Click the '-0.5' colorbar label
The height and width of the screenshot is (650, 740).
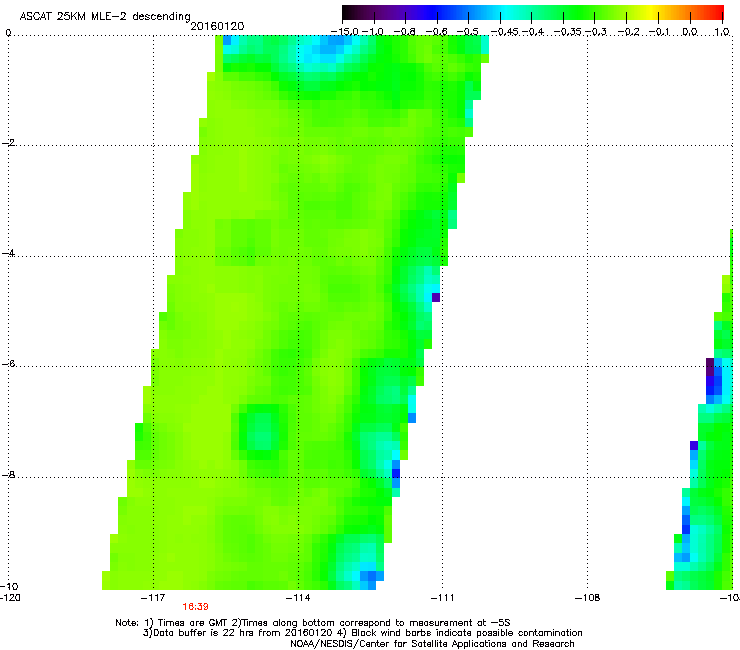(x=468, y=32)
